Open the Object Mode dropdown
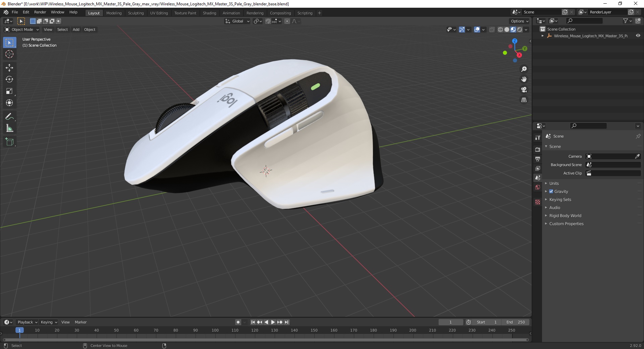This screenshot has width=644, height=349. click(x=22, y=30)
